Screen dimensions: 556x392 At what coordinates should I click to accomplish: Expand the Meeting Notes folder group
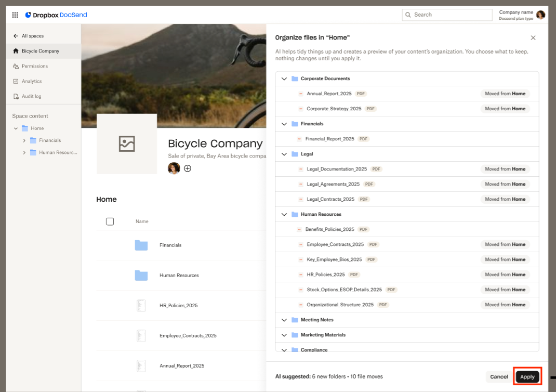tap(284, 320)
